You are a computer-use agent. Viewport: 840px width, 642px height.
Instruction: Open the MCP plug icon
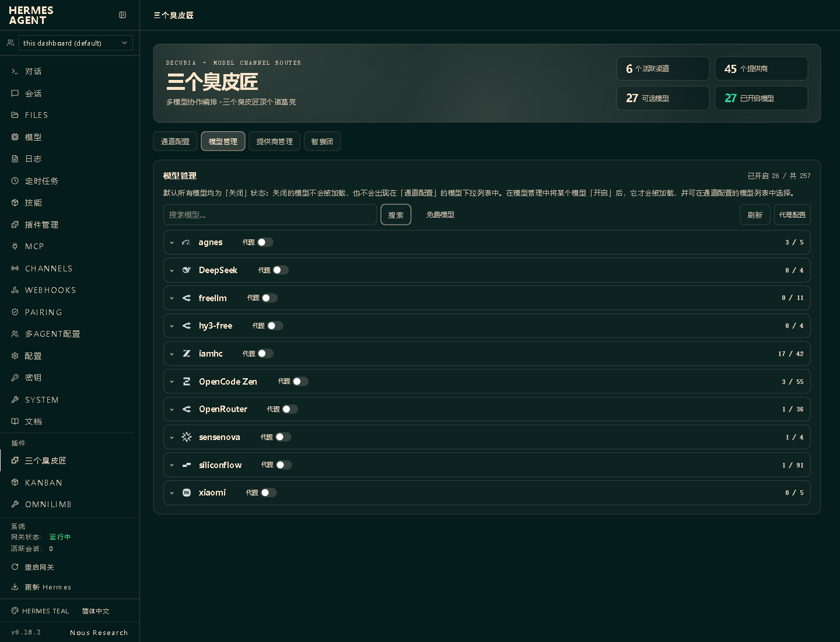coord(15,246)
